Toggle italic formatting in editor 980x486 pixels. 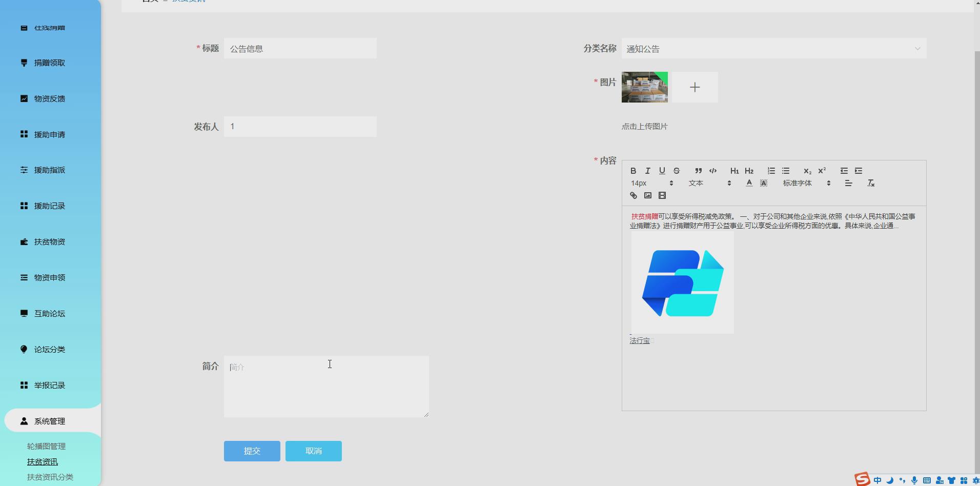pyautogui.click(x=647, y=171)
